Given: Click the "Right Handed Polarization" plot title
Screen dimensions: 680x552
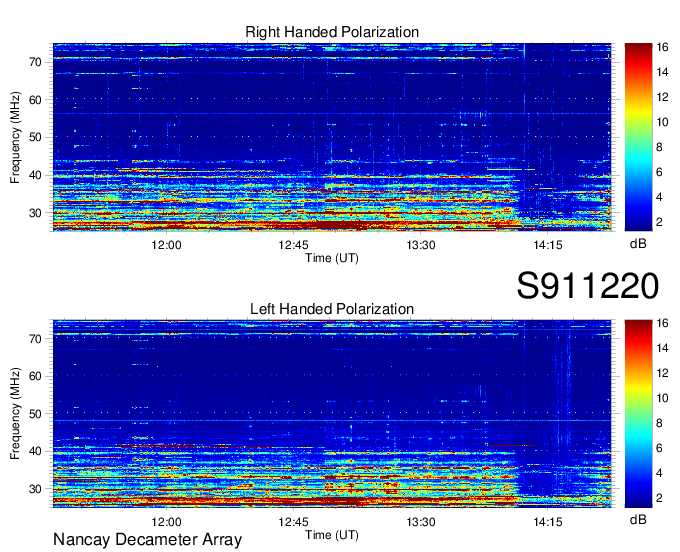Looking at the screenshot, I should tap(332, 32).
